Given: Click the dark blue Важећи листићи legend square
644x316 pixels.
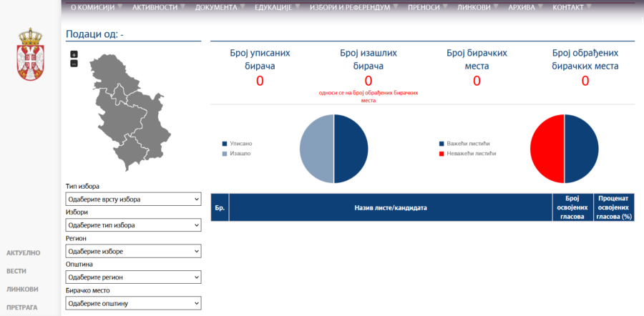Looking at the screenshot, I should pyautogui.click(x=441, y=144).
